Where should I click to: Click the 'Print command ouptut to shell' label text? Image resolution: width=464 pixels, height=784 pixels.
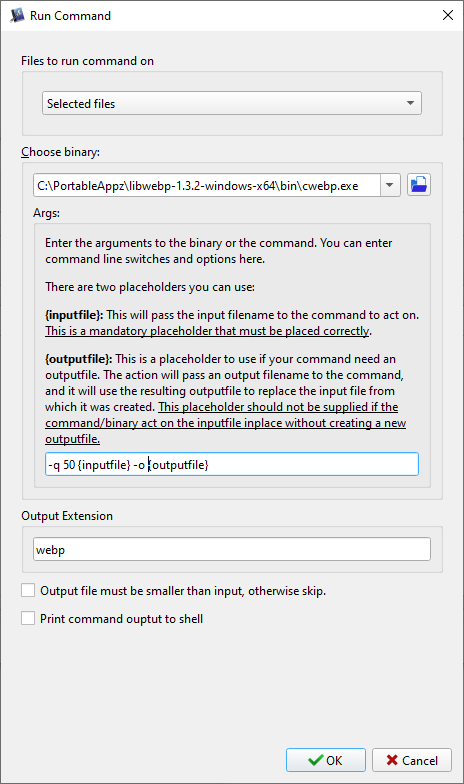(122, 619)
